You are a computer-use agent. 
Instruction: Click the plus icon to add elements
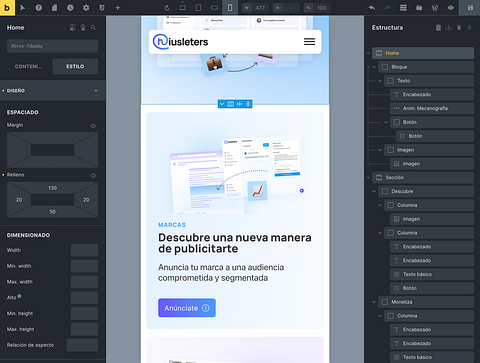(117, 7)
